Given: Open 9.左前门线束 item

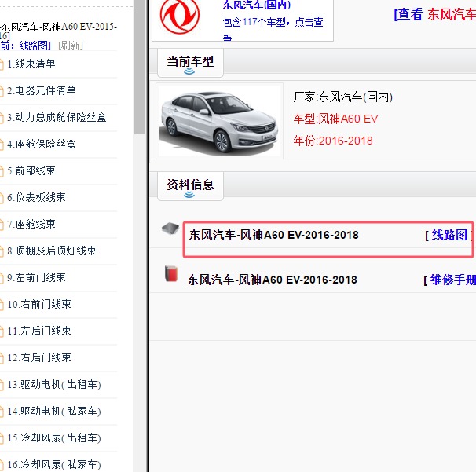Looking at the screenshot, I should coord(36,277).
